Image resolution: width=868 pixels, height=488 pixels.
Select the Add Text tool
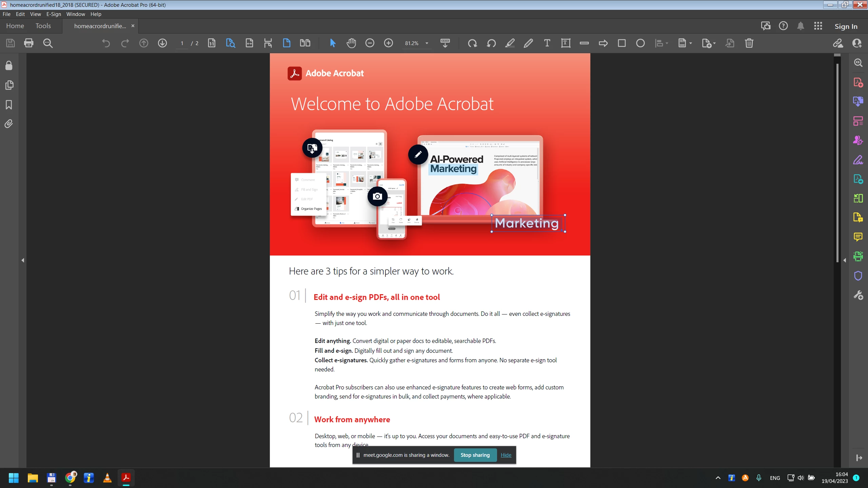tap(547, 43)
